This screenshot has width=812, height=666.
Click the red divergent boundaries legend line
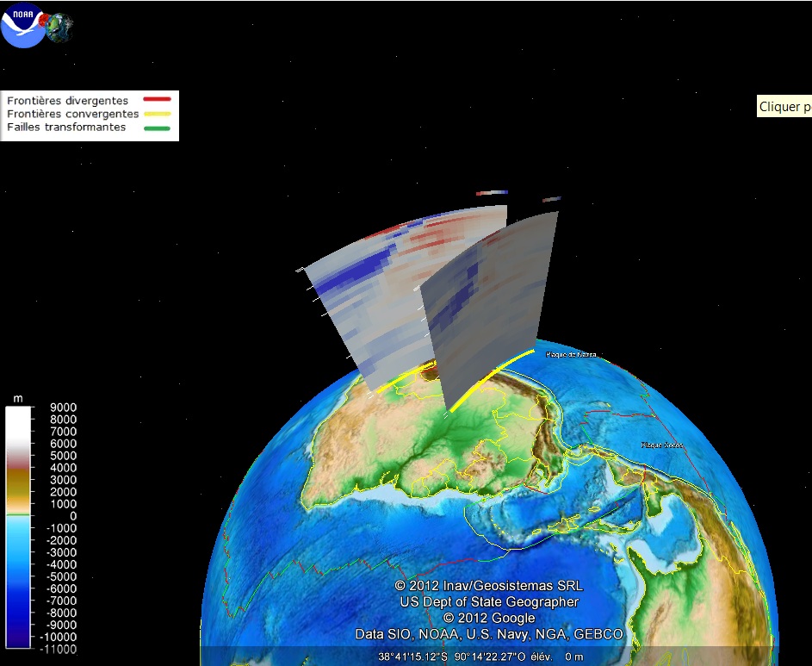[x=157, y=101]
